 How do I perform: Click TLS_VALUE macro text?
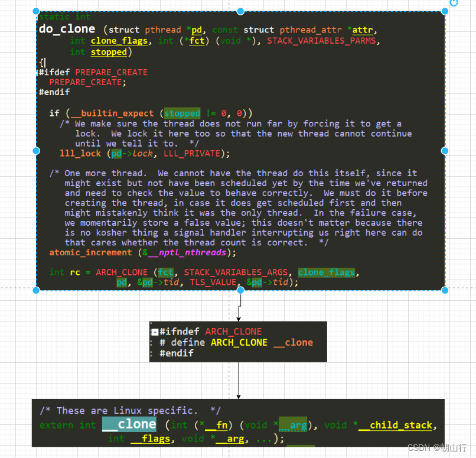pos(213,282)
